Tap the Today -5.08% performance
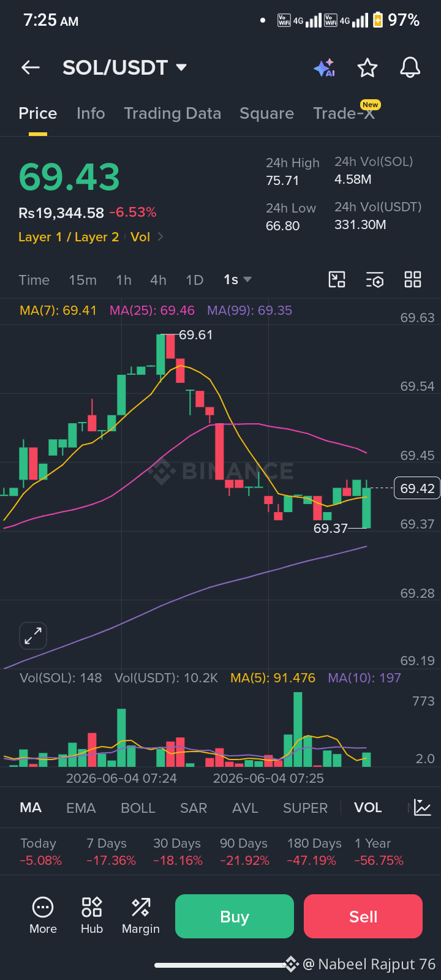Viewport: 441px width, 980px height. click(41, 852)
